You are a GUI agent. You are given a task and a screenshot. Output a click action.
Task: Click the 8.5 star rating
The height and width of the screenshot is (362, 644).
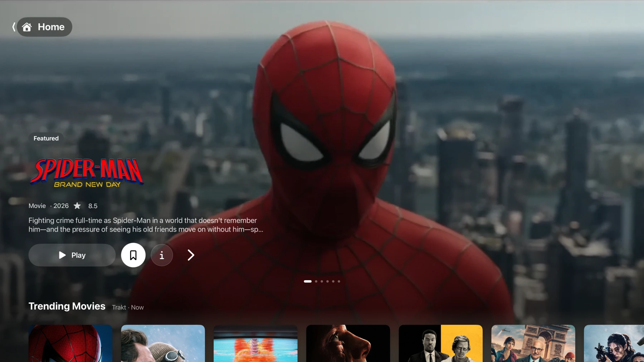coord(86,206)
